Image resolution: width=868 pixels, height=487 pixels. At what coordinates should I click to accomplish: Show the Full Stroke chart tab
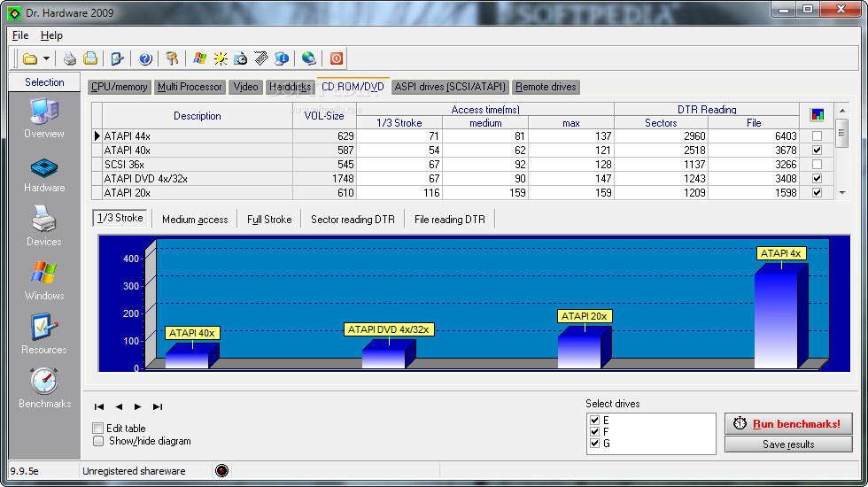[x=269, y=220]
